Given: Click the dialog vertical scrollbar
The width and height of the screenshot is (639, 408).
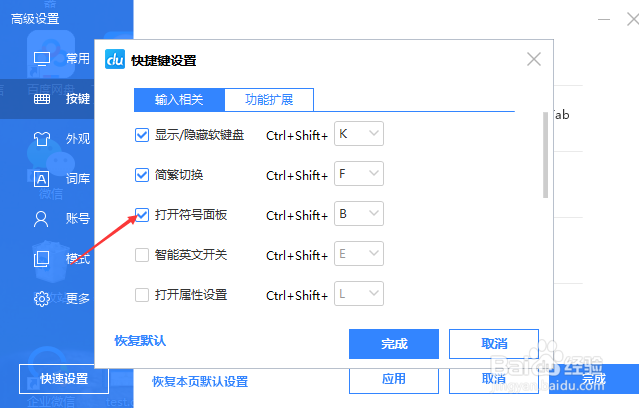Looking at the screenshot, I should [x=545, y=155].
